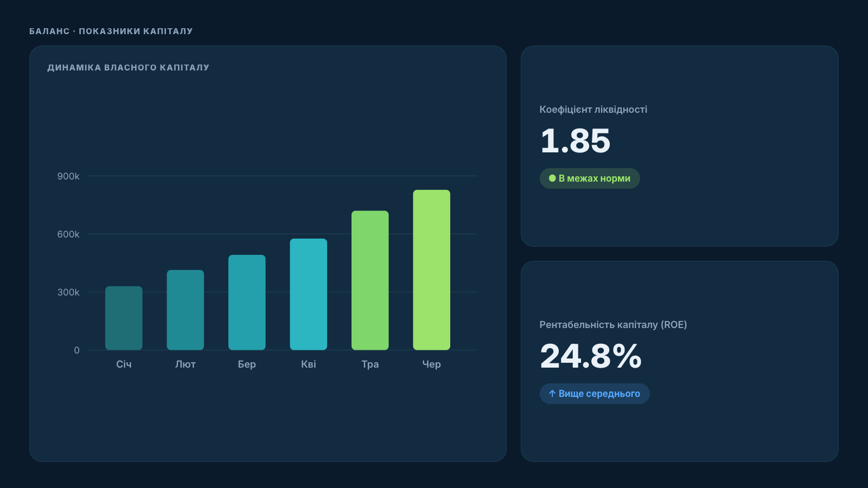
Task: Click the Тра bar in the chart
Action: tap(370, 280)
